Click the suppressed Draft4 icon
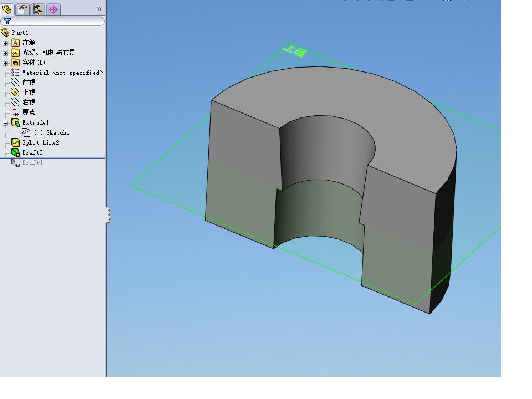532x399 pixels. pos(16,162)
